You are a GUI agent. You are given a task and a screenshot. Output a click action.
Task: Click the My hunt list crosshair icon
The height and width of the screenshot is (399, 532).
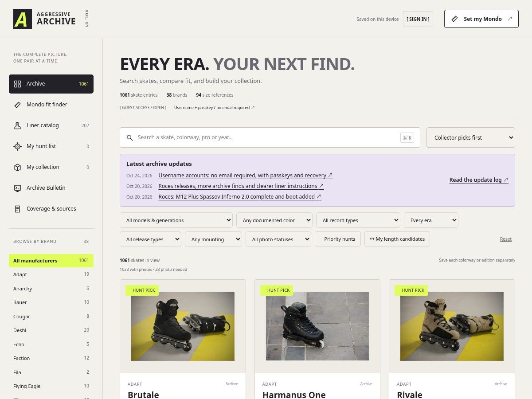tap(18, 146)
